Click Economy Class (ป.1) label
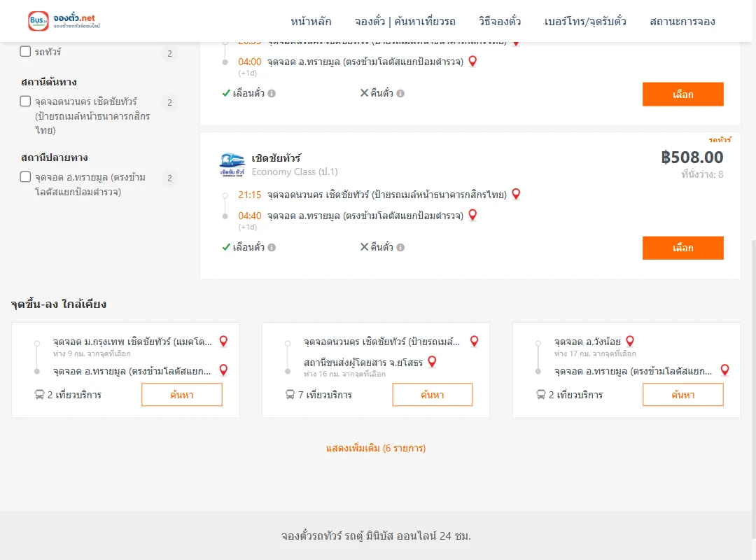 coord(295,171)
